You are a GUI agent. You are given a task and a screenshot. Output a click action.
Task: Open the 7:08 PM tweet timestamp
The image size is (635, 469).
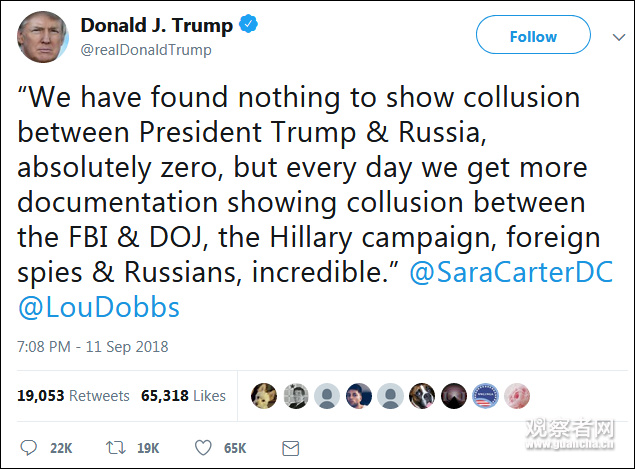click(x=93, y=347)
